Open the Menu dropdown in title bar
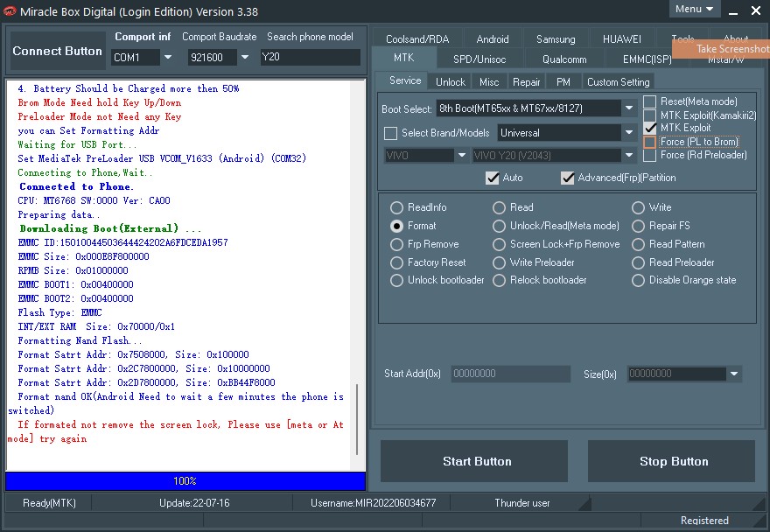Viewport: 770px width, 532px height. (x=695, y=9)
